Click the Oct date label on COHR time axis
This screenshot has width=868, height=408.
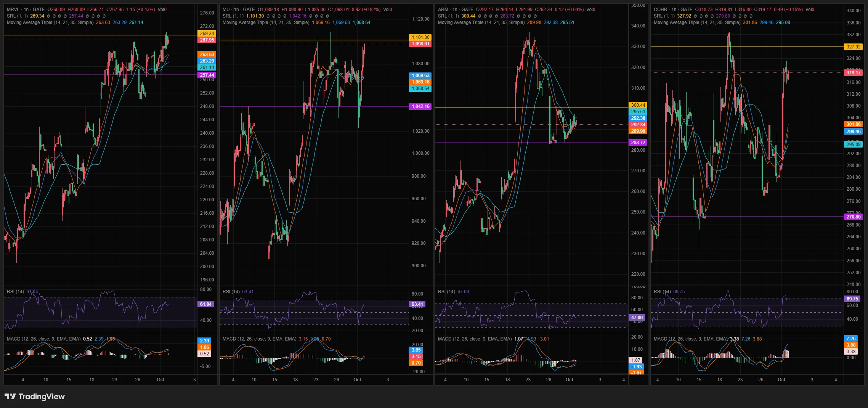click(781, 380)
